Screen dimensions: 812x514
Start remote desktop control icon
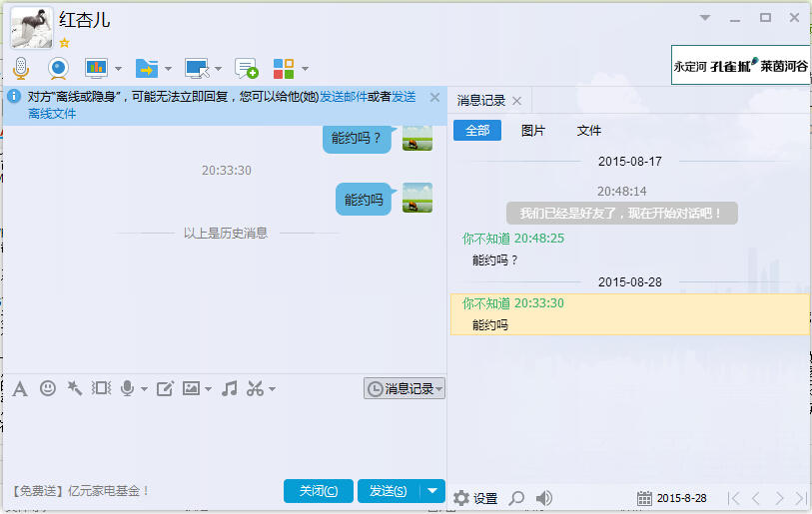click(197, 68)
